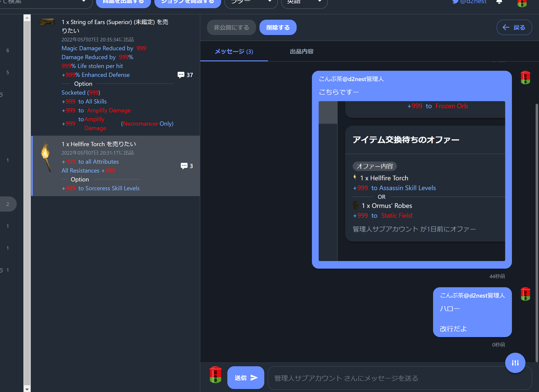
Task: Toggle listing private with 非公開にする
Action: [x=231, y=27]
